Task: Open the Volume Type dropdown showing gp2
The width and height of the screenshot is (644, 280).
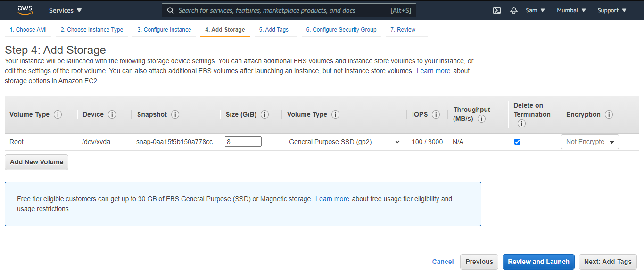Action: [x=344, y=142]
